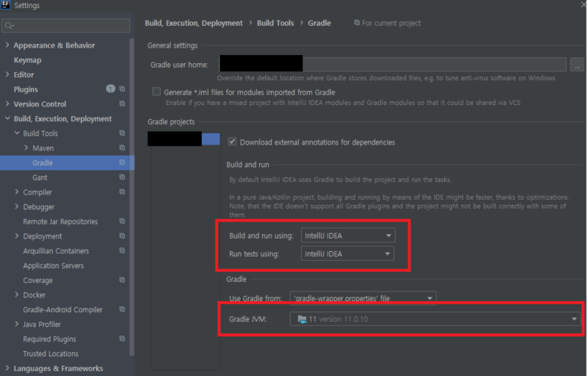
Task: Enable Generate *.iml files checkbox
Action: (x=156, y=92)
